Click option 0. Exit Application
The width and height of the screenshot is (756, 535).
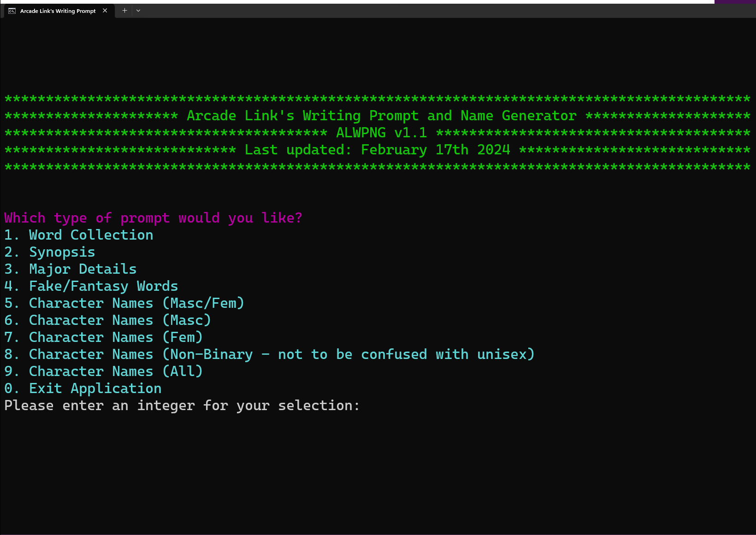click(x=83, y=388)
